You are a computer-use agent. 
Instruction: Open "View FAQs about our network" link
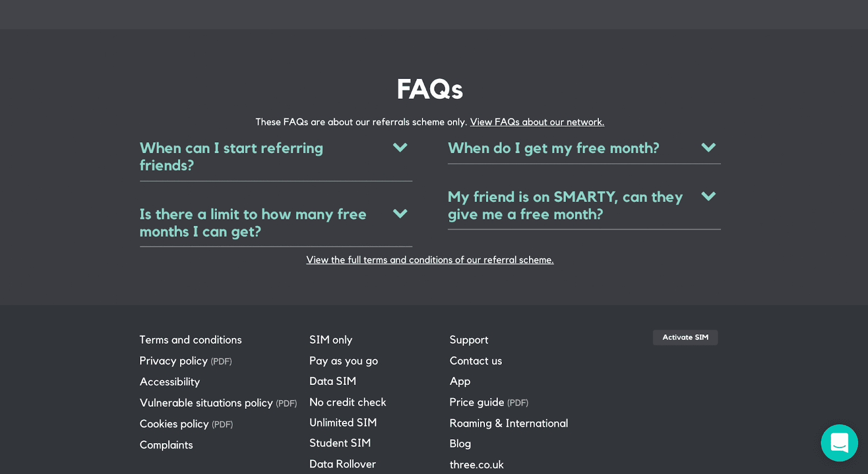pos(537,122)
